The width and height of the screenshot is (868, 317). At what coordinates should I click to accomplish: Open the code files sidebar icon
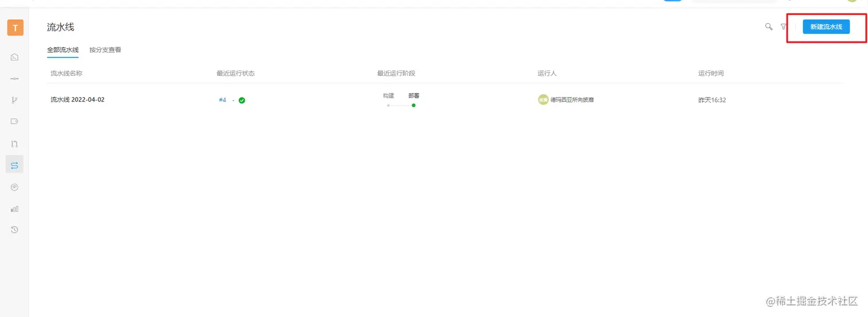tap(15, 57)
